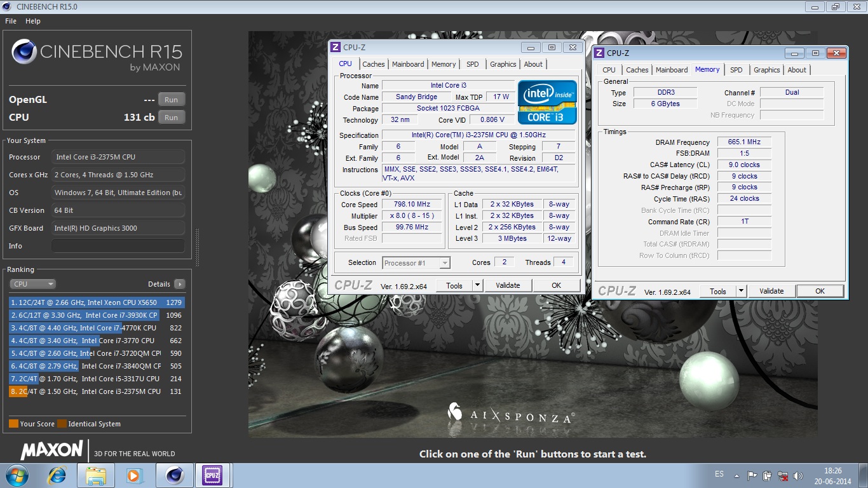Expand Tools arrow in CPU window
Viewport: 868px width, 488px height.
[478, 286]
